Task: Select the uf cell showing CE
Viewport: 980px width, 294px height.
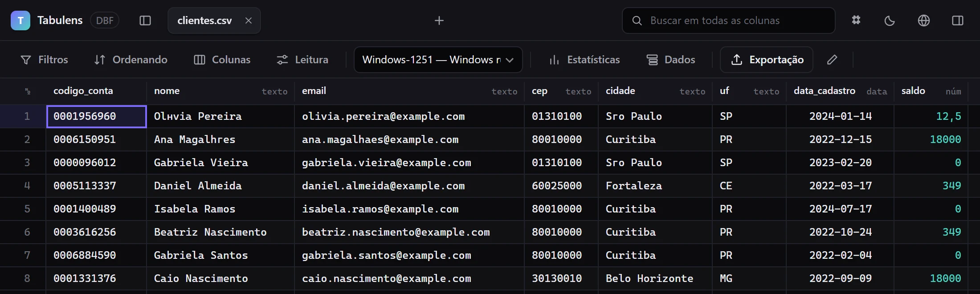Action: click(749, 186)
